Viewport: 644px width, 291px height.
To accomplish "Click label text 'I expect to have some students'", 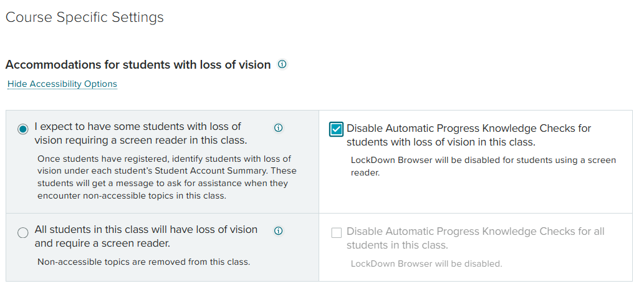I will coord(138,126).
